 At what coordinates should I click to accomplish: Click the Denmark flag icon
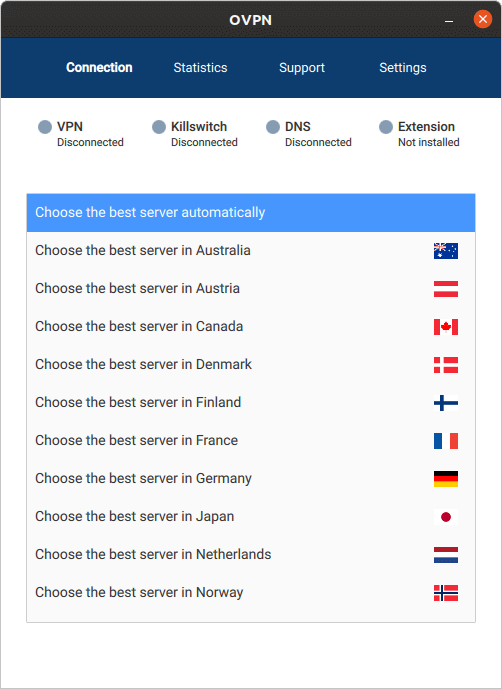[x=446, y=365]
